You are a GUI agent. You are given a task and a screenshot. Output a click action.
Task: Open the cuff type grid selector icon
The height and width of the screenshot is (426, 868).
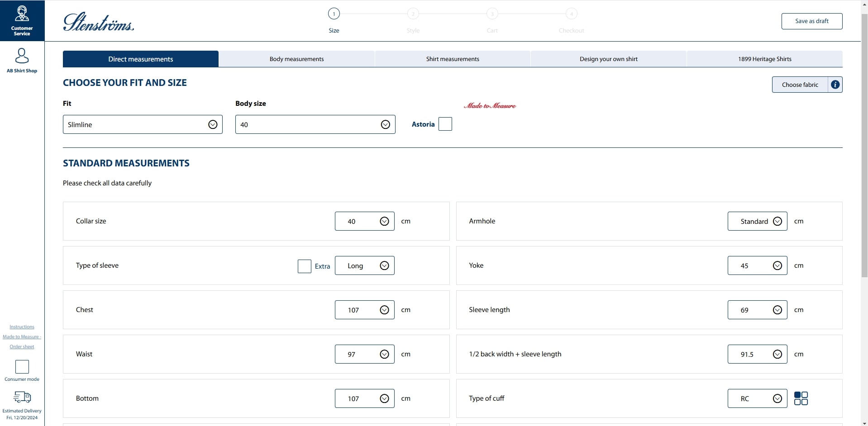tap(801, 398)
